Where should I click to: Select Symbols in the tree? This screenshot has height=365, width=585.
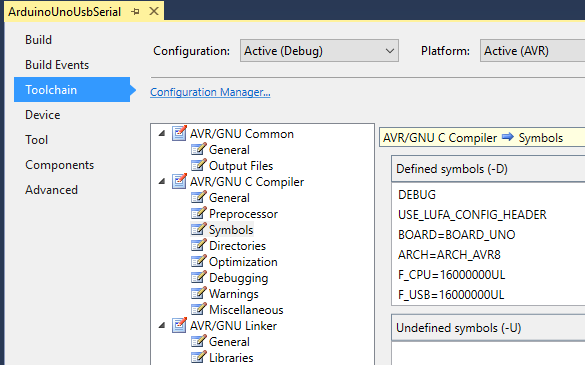point(231,230)
